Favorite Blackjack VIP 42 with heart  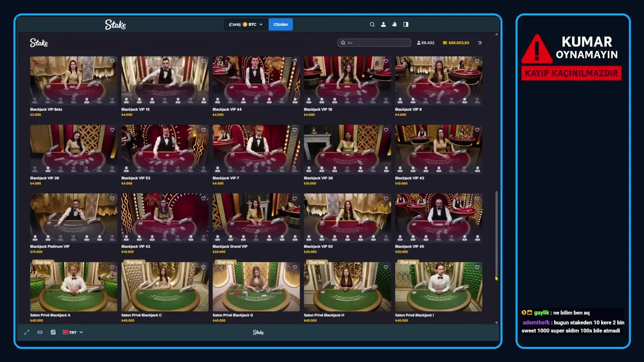[x=203, y=199]
